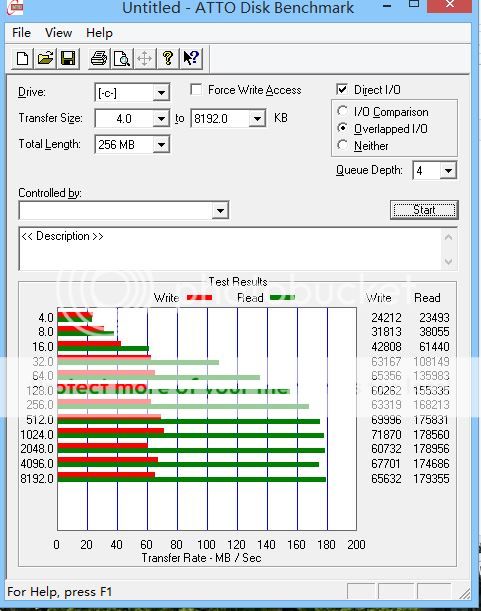Click the New document toolbar icon
This screenshot has width=481, height=611.
coord(22,59)
